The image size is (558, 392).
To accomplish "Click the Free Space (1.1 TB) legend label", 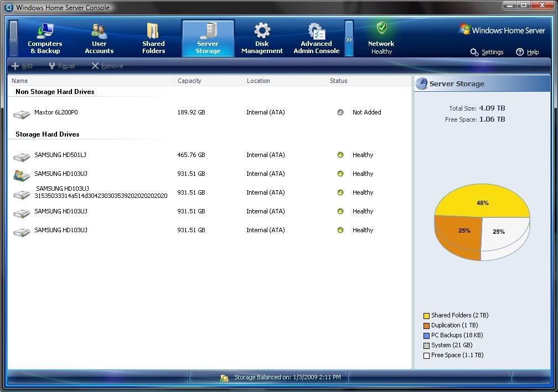I will click(457, 355).
